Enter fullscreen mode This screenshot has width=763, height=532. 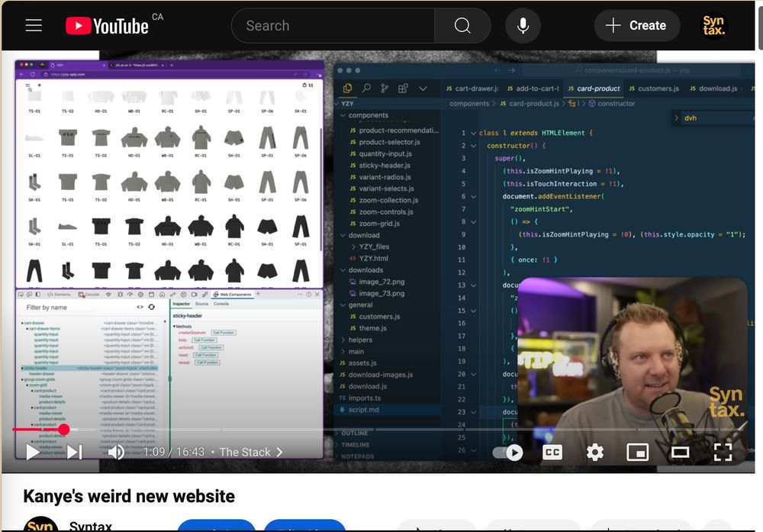pos(722,452)
